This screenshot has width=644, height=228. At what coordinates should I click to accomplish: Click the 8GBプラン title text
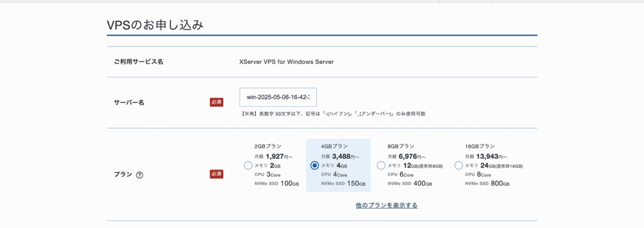(x=401, y=146)
